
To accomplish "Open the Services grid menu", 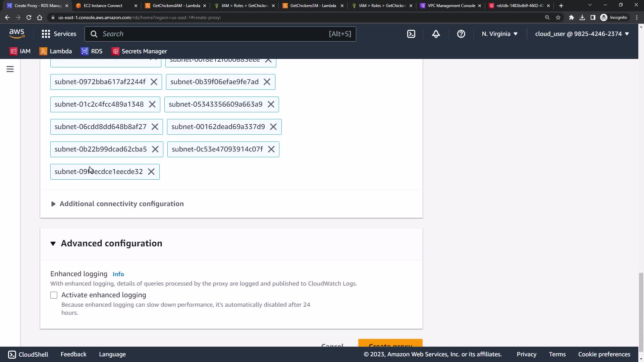I will (59, 34).
